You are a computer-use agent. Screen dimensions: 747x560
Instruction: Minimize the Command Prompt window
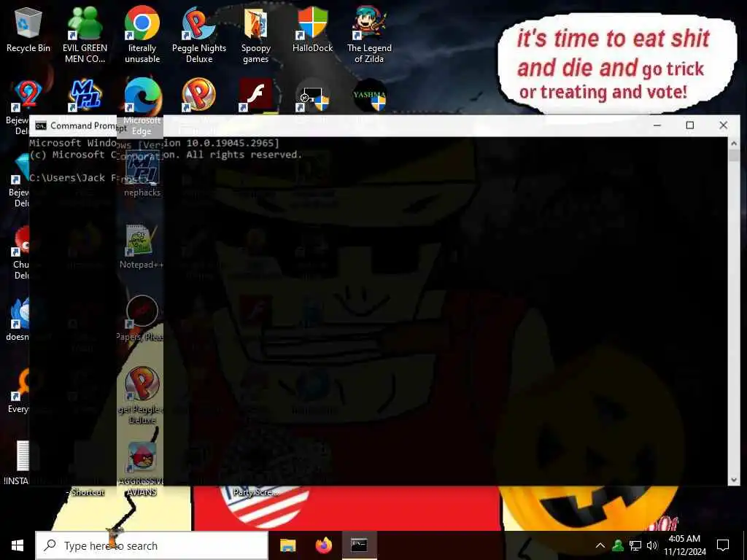click(x=657, y=125)
